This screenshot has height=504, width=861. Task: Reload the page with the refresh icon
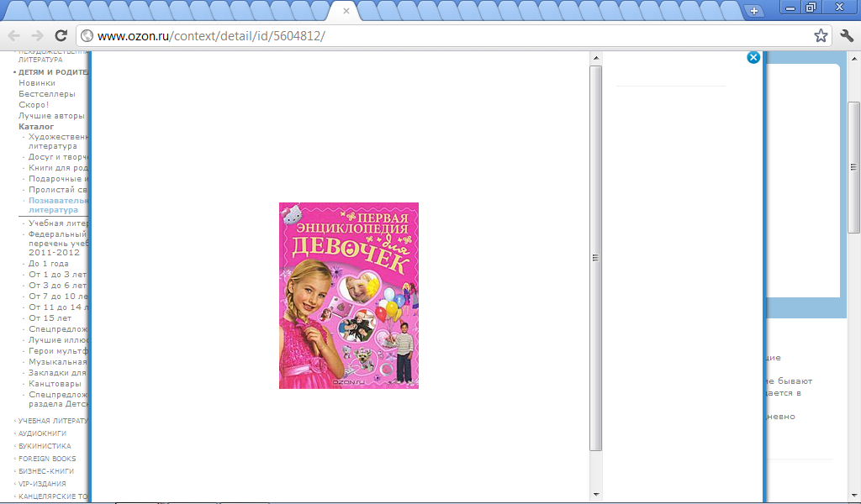point(61,35)
